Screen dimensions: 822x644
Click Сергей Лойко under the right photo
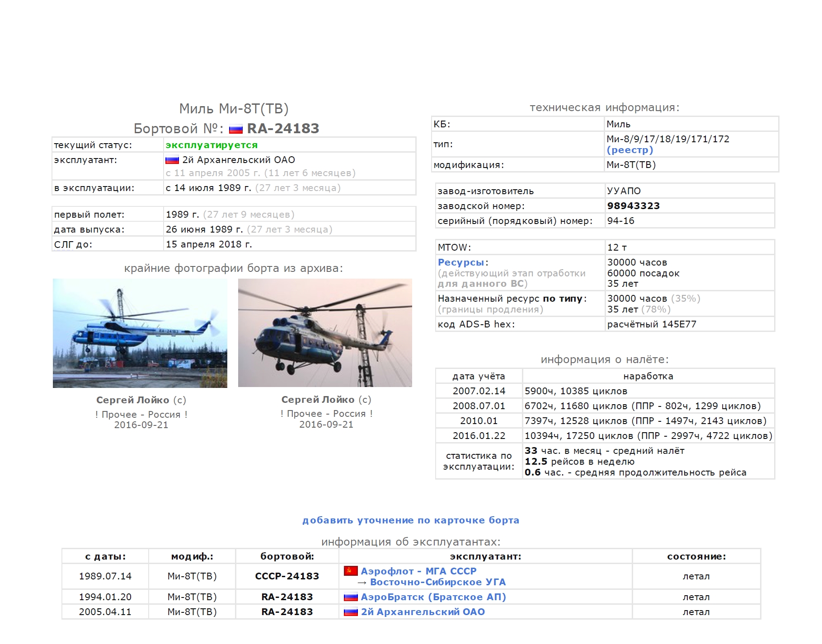click(x=318, y=400)
